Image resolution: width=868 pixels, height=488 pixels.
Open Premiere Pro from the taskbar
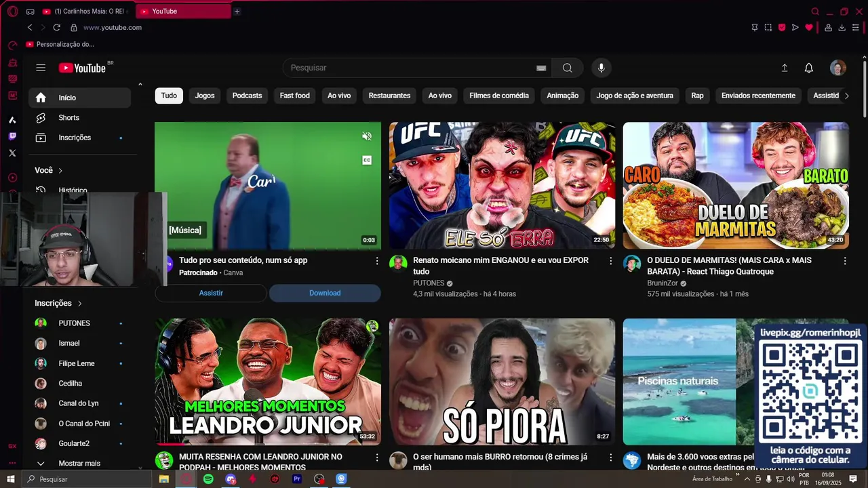click(x=297, y=479)
